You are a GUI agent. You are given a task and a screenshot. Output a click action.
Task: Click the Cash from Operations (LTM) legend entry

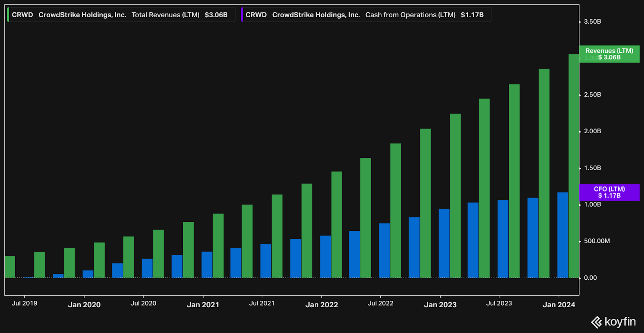pyautogui.click(x=366, y=15)
